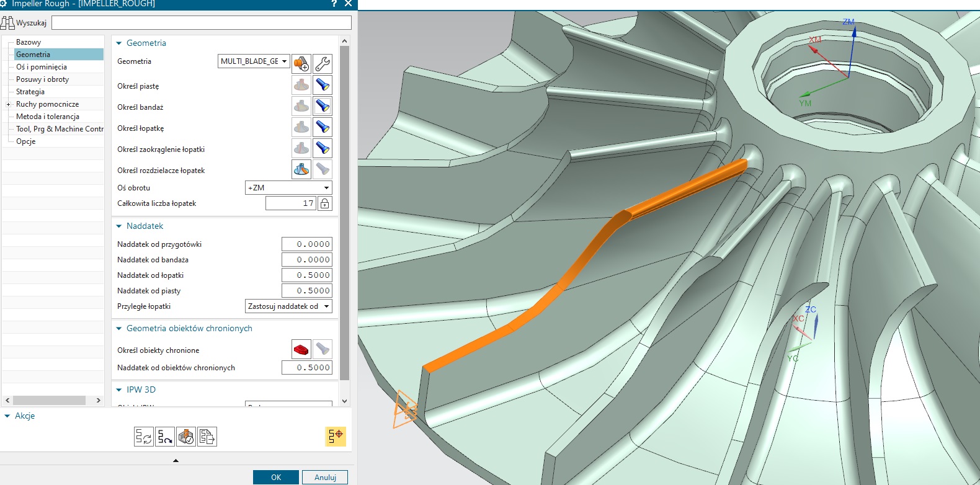Click the dialog vertical scrollbar thumb
980x485 pixels.
pyautogui.click(x=345, y=213)
